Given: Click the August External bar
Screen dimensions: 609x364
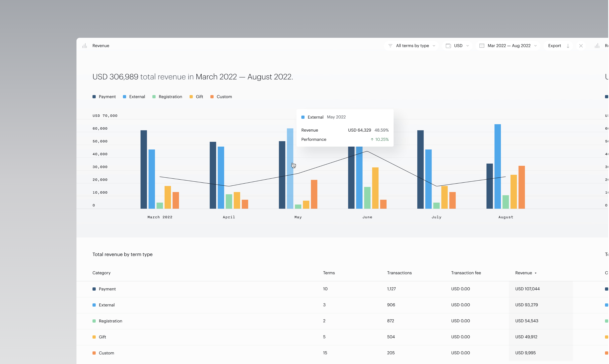Looking at the screenshot, I should [498, 167].
